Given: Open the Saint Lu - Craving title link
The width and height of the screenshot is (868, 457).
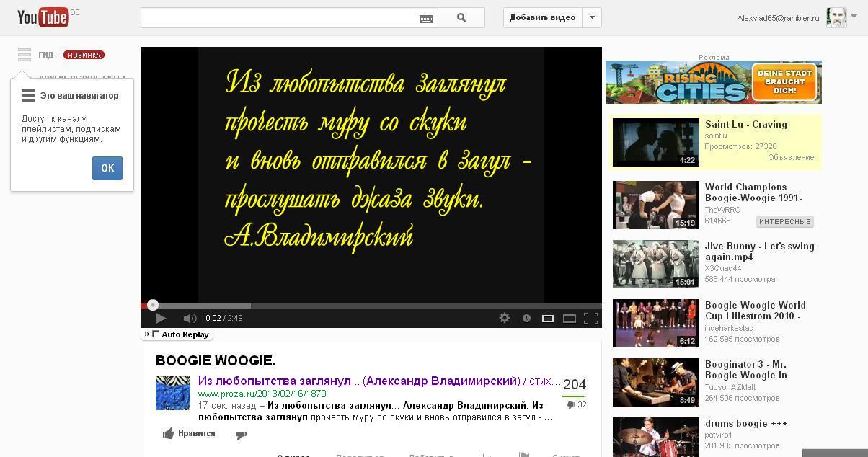Looking at the screenshot, I should (x=746, y=124).
